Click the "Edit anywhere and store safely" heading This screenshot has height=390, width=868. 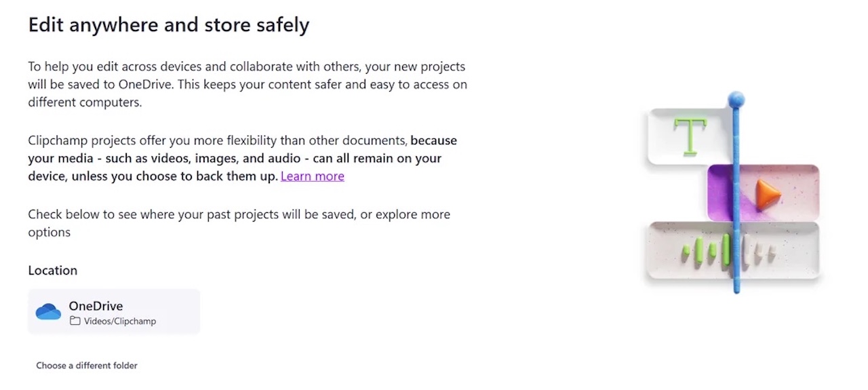[x=169, y=26]
